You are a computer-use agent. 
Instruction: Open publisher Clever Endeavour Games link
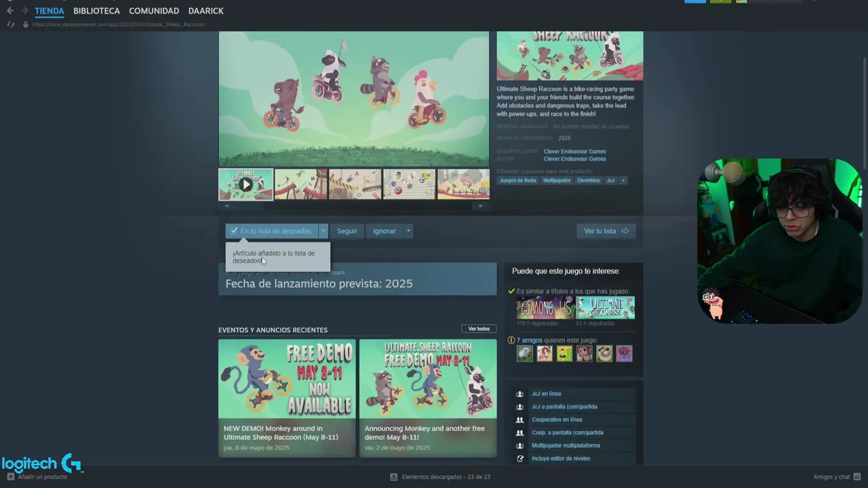pos(574,159)
